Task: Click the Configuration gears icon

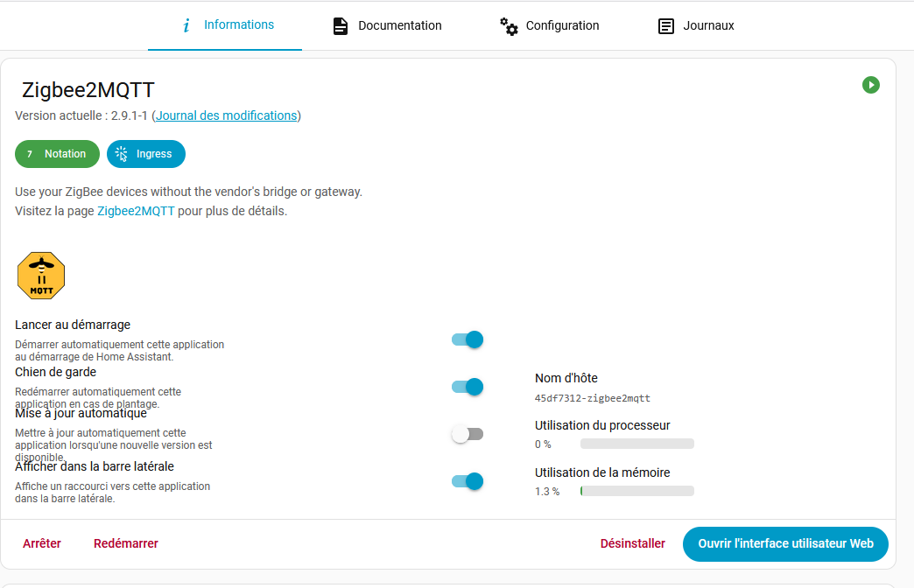Action: [x=509, y=26]
